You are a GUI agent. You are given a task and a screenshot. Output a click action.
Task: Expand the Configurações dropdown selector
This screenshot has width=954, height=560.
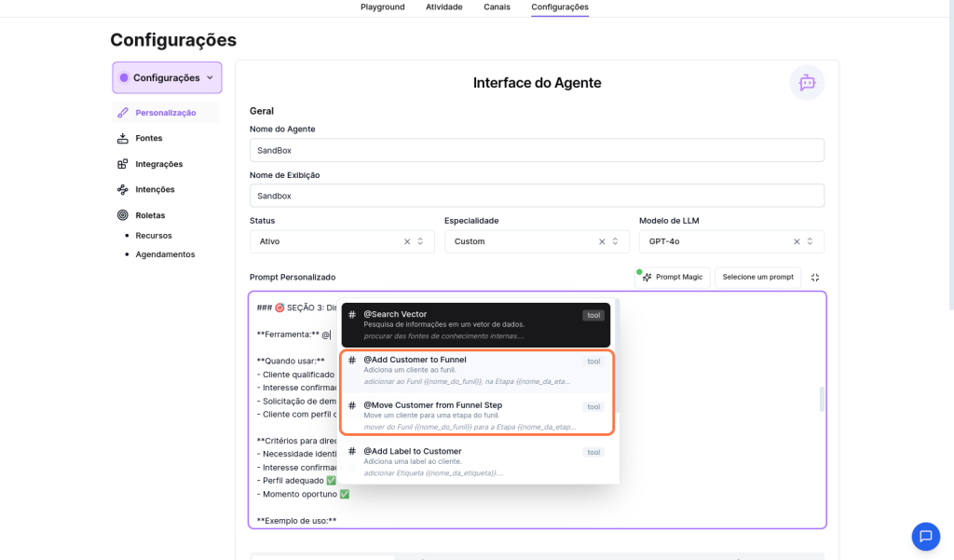167,78
